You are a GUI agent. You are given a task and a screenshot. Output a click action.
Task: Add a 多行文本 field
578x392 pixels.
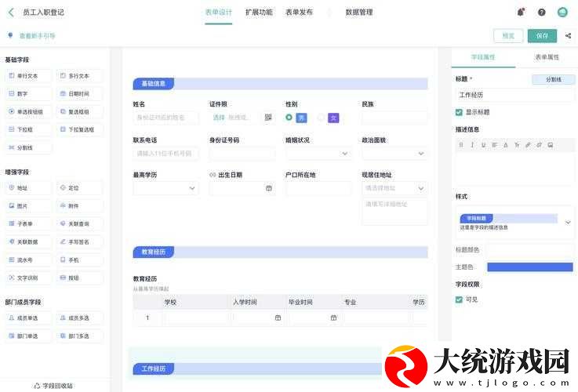(79, 76)
